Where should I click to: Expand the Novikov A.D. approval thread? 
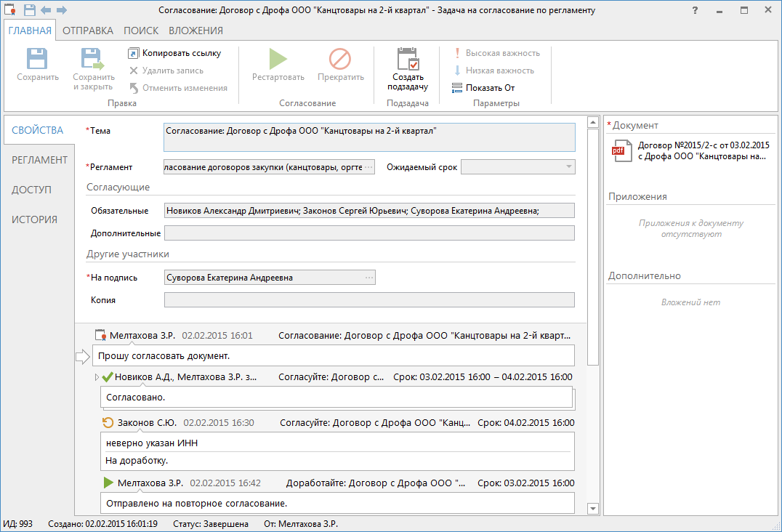coord(96,377)
